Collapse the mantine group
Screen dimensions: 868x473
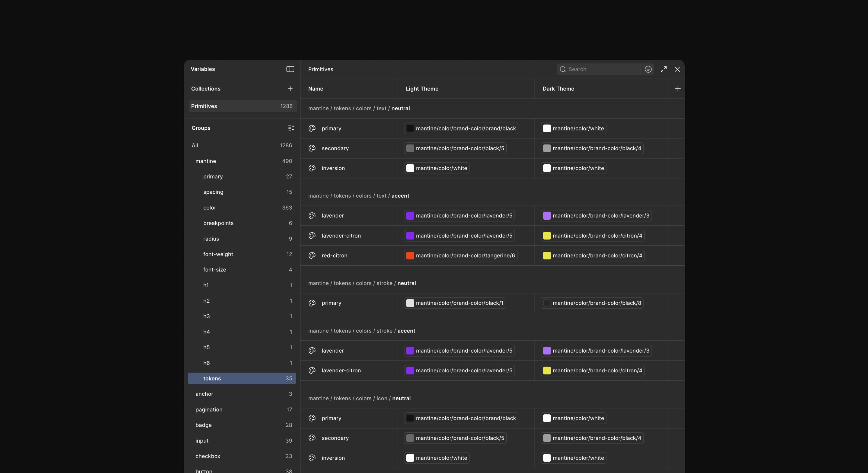point(206,161)
